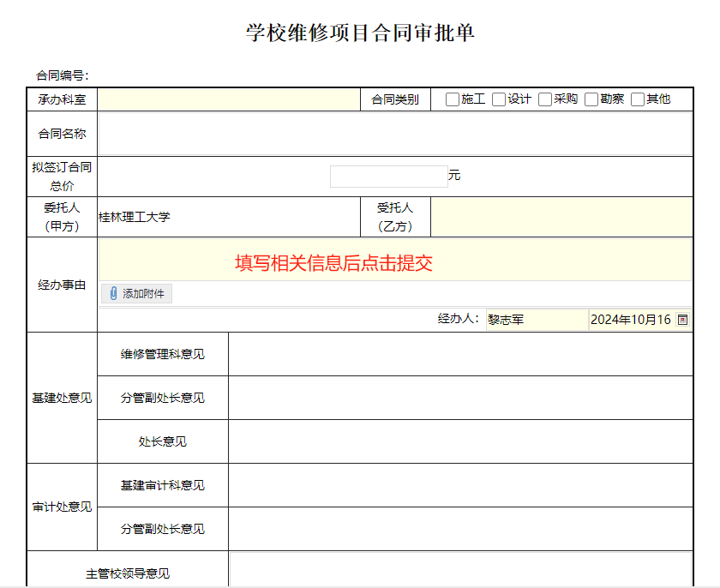Select the 采购 checkbox
Screen dimensions: 720x588
click(x=545, y=99)
